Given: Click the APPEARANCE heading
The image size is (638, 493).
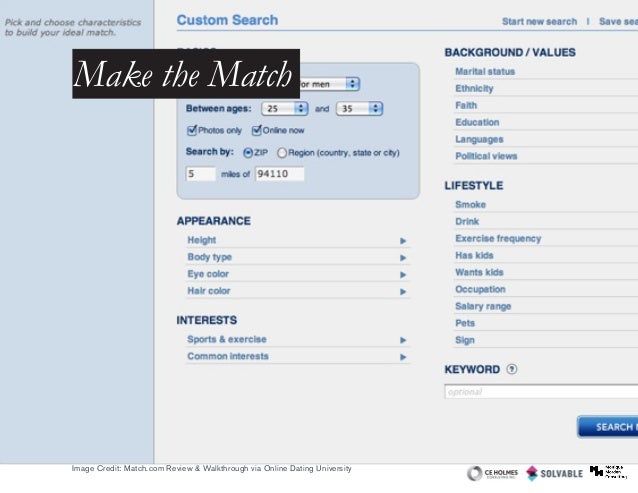Looking at the screenshot, I should [x=214, y=221].
